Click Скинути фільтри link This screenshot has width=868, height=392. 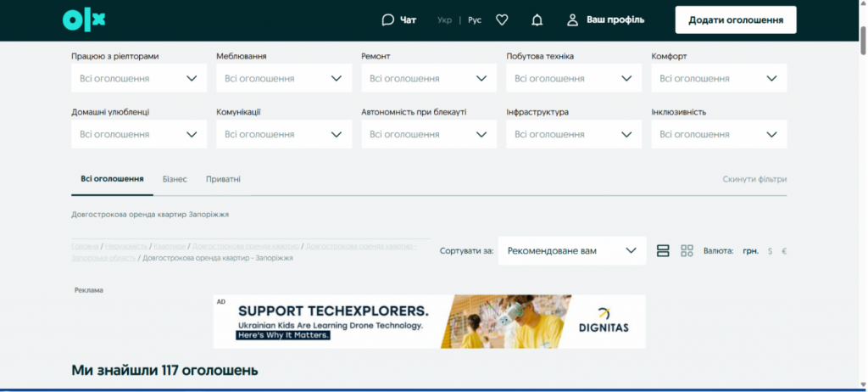click(754, 179)
